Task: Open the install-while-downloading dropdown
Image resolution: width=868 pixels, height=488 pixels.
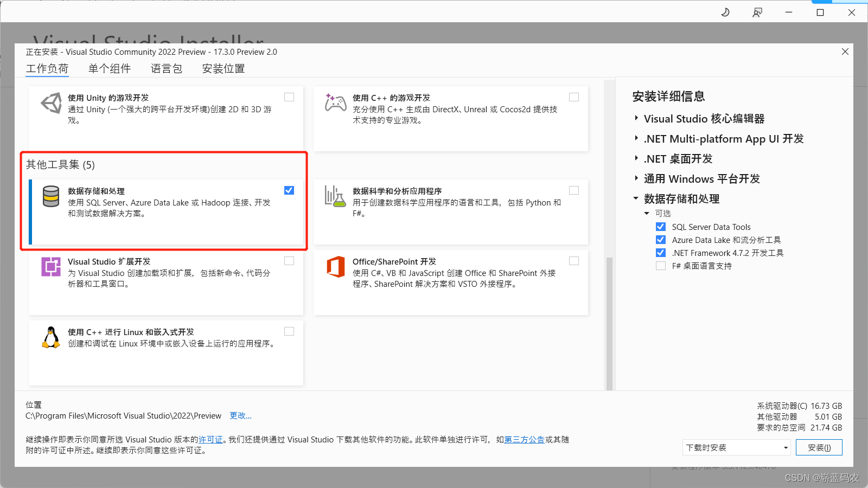Action: click(737, 447)
